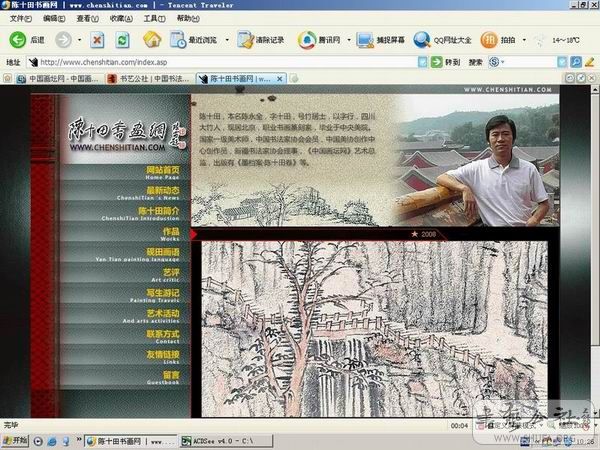Click the Stop loading red X icon
This screenshot has width=600, height=450.
point(97,40)
